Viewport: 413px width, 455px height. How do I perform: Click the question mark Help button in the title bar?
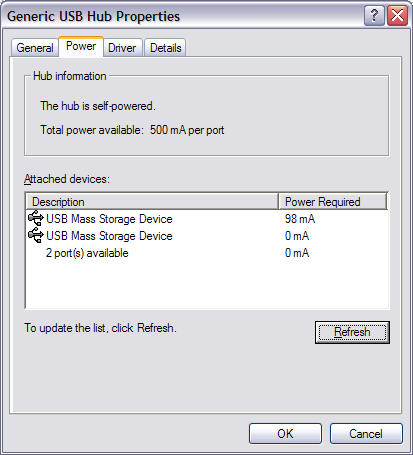pos(374,15)
